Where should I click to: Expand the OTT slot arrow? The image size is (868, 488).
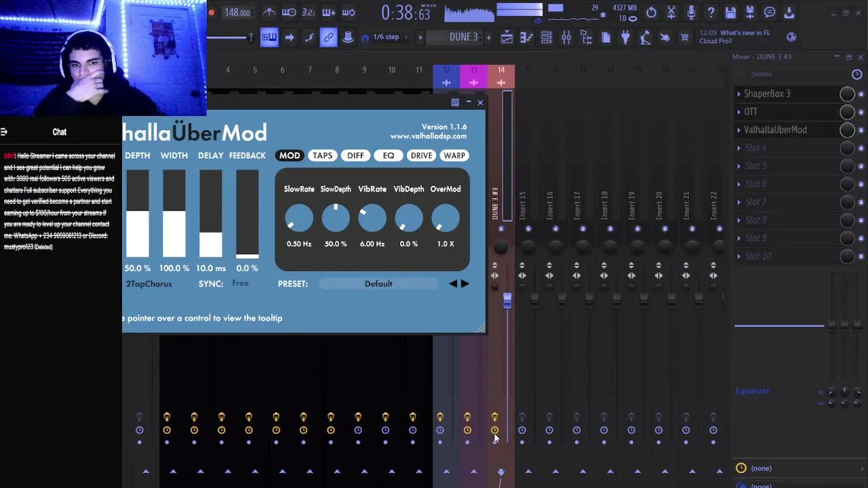click(739, 112)
